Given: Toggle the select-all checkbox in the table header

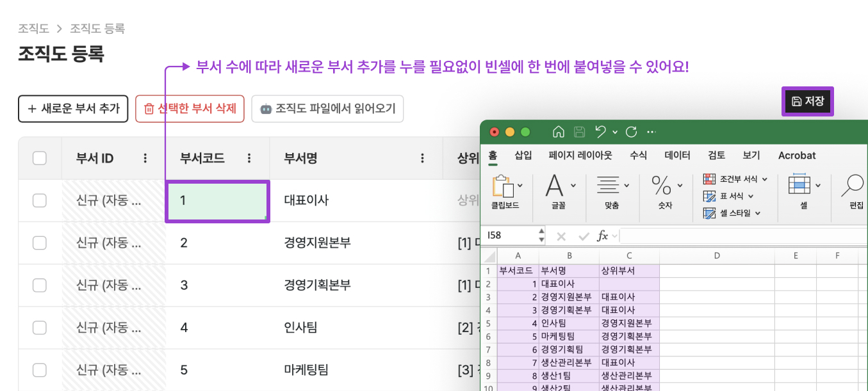Looking at the screenshot, I should coord(40,158).
